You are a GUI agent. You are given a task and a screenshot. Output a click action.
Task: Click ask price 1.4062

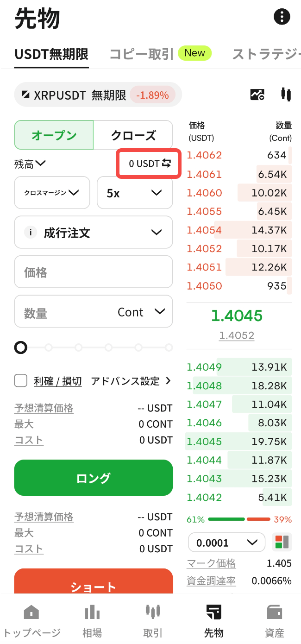tap(204, 155)
